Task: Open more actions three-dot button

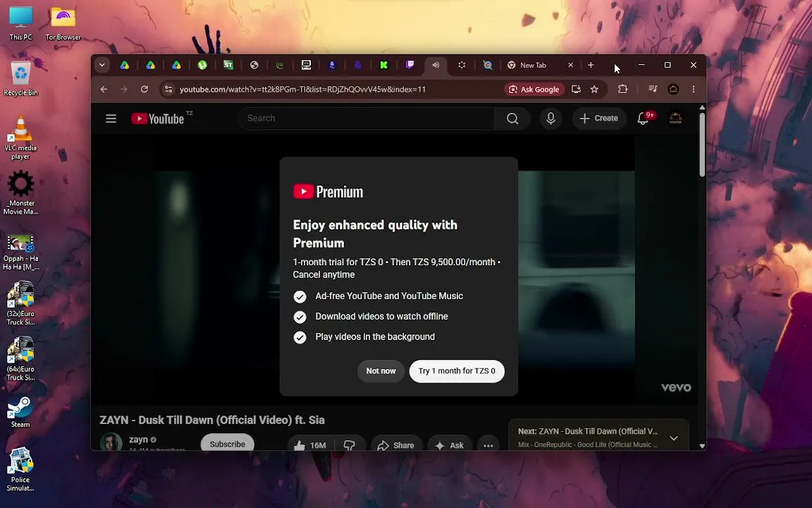Action: 488,445
